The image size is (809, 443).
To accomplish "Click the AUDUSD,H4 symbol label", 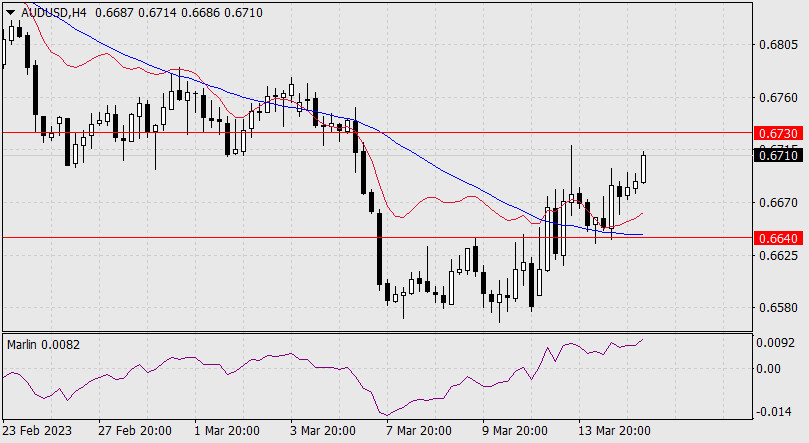I will tap(52, 10).
